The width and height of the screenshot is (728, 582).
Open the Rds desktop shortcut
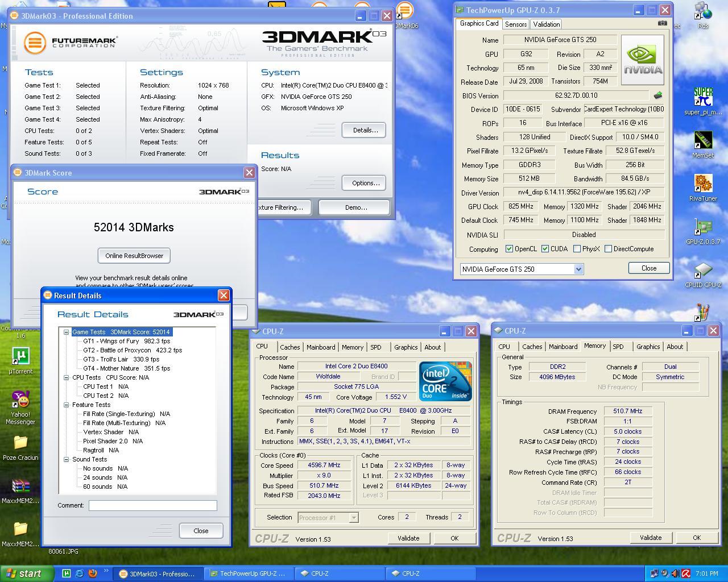click(x=704, y=15)
